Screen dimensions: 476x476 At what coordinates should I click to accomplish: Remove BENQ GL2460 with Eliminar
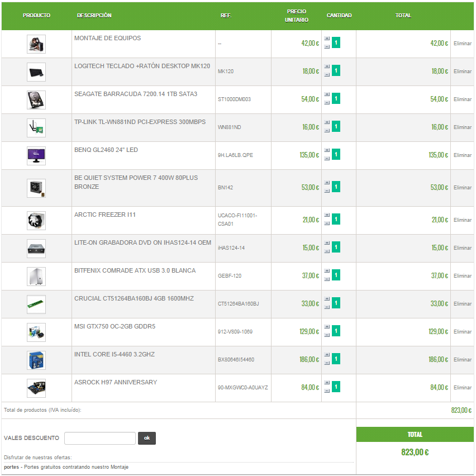coord(463,155)
